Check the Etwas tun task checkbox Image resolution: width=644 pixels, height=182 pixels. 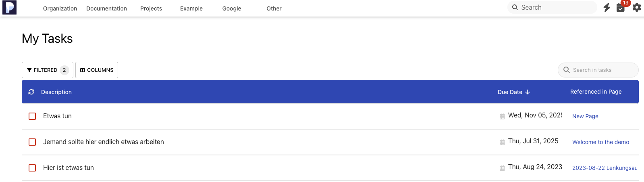(32, 116)
